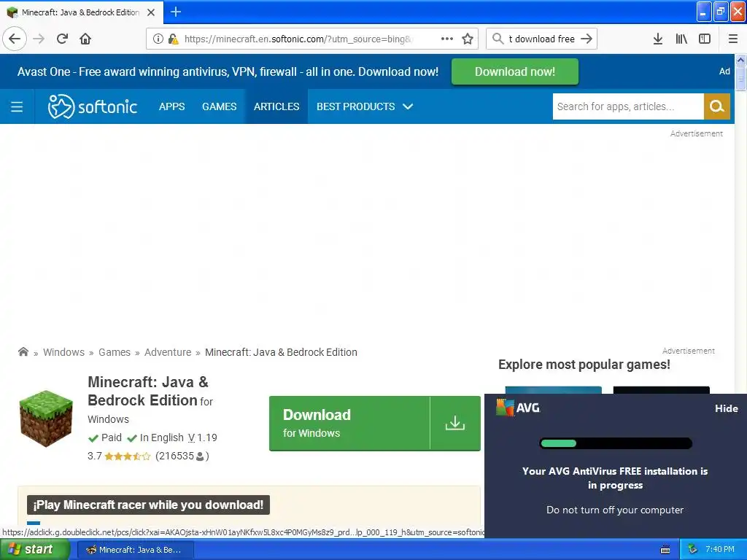Focus the Search for apps, articles field

pos(628,106)
